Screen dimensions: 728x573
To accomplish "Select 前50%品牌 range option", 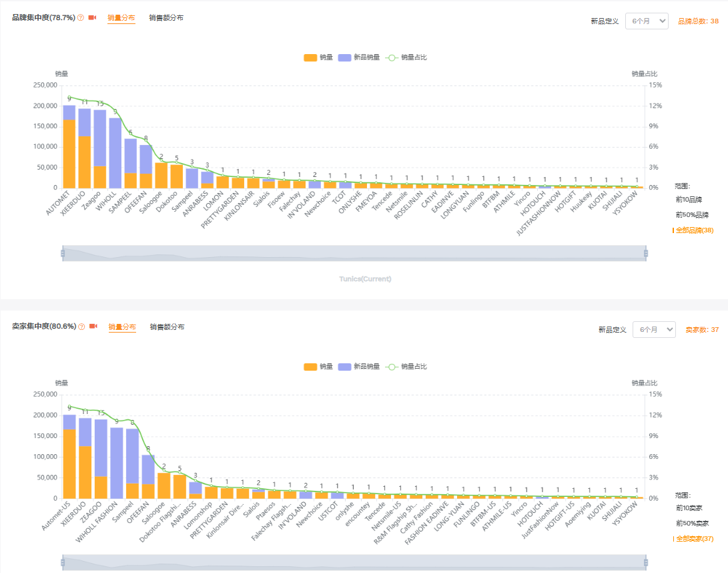I will click(x=692, y=215).
